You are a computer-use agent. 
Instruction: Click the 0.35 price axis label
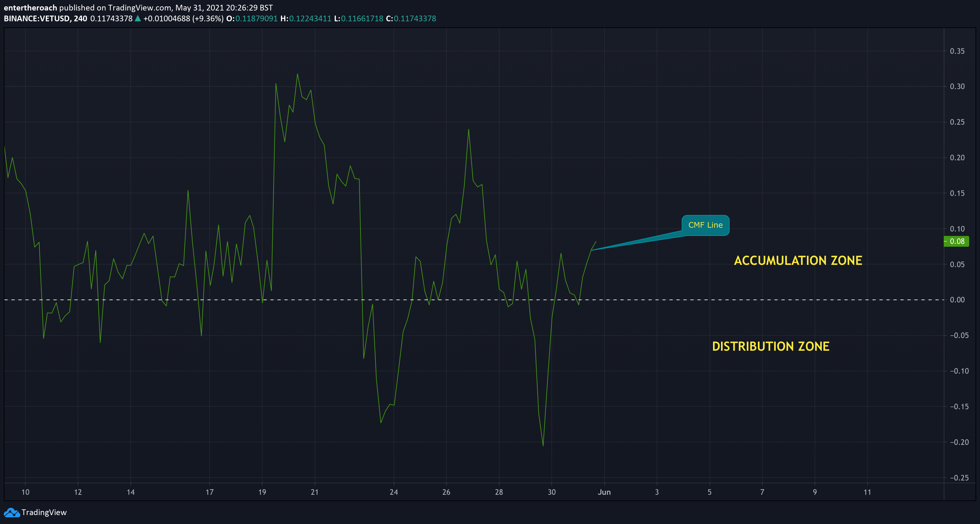tap(957, 51)
